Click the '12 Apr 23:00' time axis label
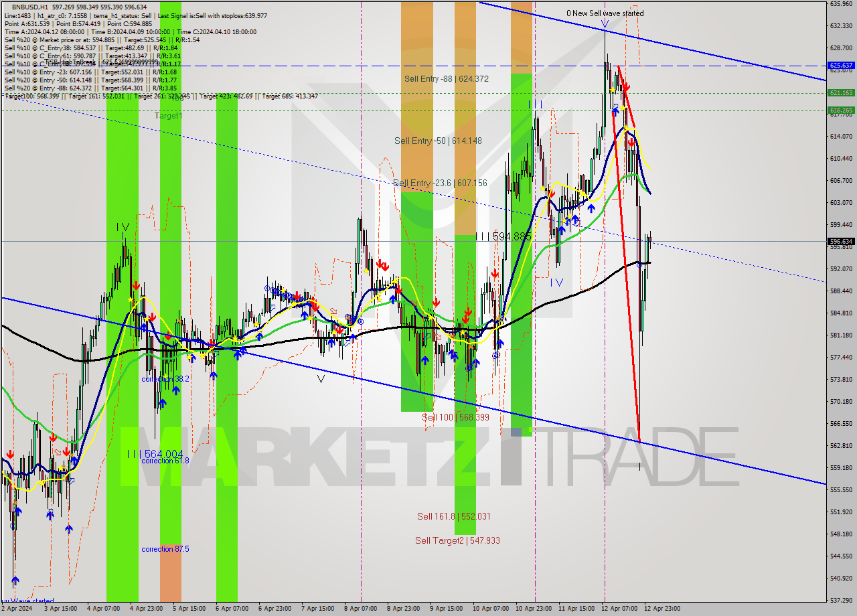The image size is (857, 616). coord(662,609)
